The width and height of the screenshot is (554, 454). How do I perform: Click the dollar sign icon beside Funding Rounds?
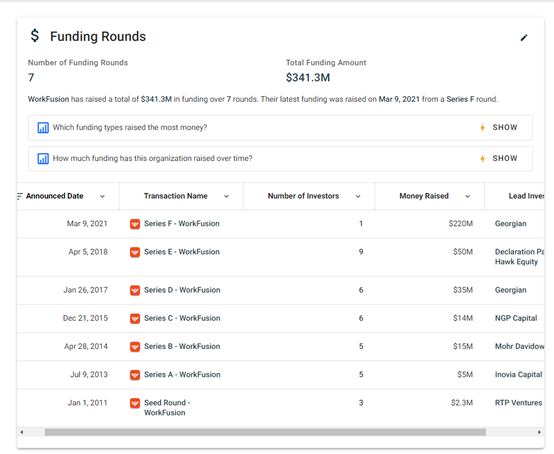pyautogui.click(x=35, y=36)
